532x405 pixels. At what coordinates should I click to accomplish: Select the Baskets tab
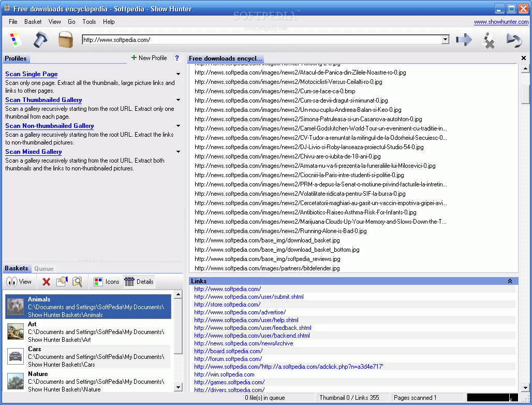point(16,268)
